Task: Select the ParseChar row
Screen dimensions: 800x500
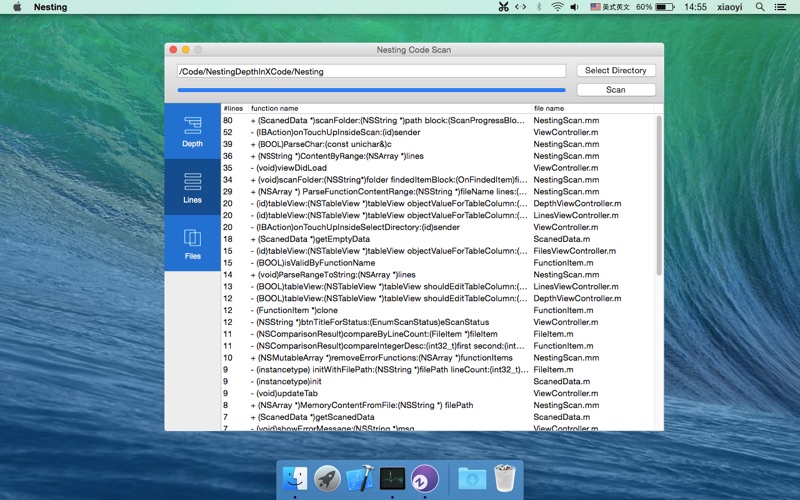Action: tap(438, 144)
